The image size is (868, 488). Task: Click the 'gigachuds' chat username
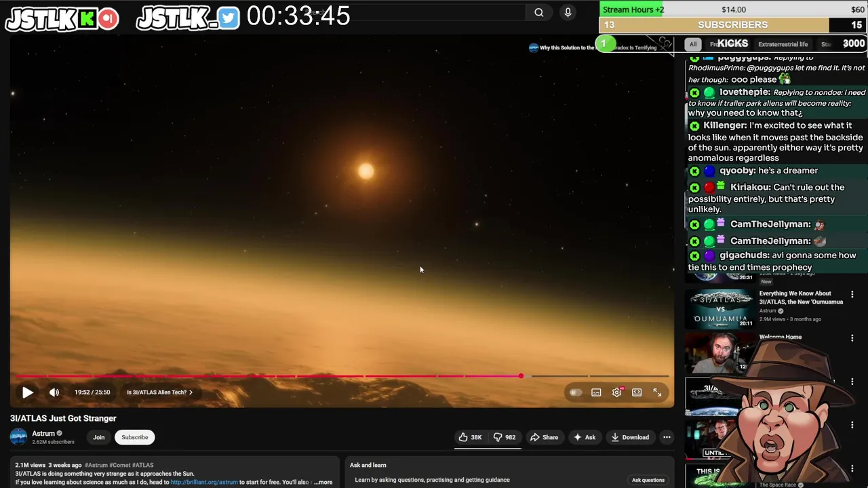pos(744,256)
